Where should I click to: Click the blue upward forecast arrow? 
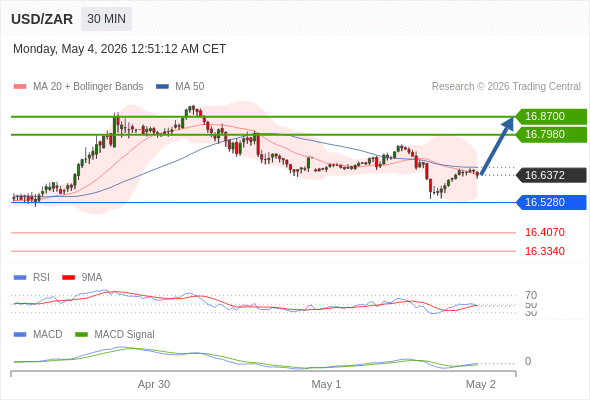point(497,146)
